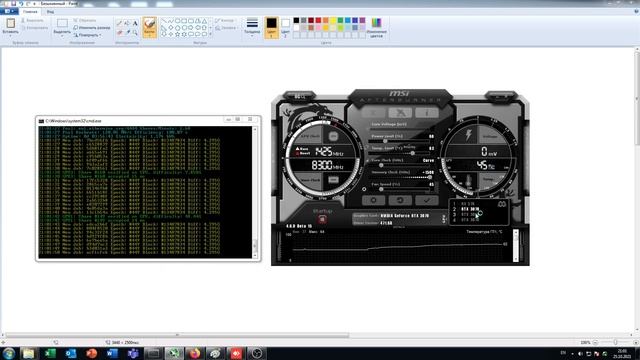Screen dimensions: 640x360
Task: Open Firefox from the taskbar
Action: pos(195,353)
